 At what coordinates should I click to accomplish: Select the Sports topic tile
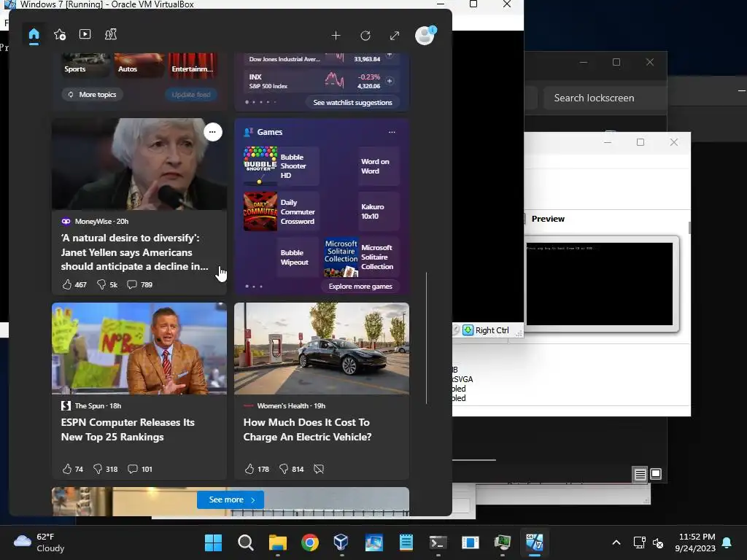[85, 65]
